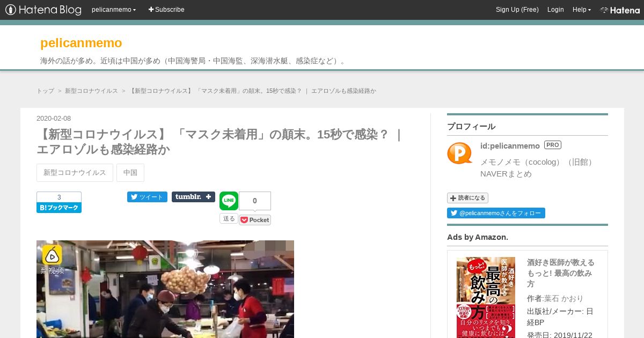Follow @pelicanmemo on Twitter
The height and width of the screenshot is (338, 644).
coord(496,213)
